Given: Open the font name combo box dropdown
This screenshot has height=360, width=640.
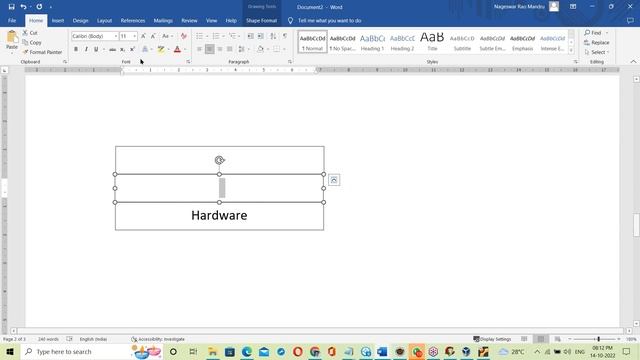Looking at the screenshot, I should [116, 36].
